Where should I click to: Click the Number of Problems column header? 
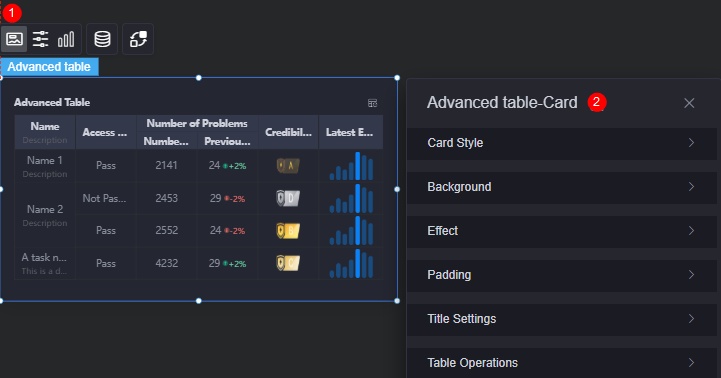tap(197, 123)
